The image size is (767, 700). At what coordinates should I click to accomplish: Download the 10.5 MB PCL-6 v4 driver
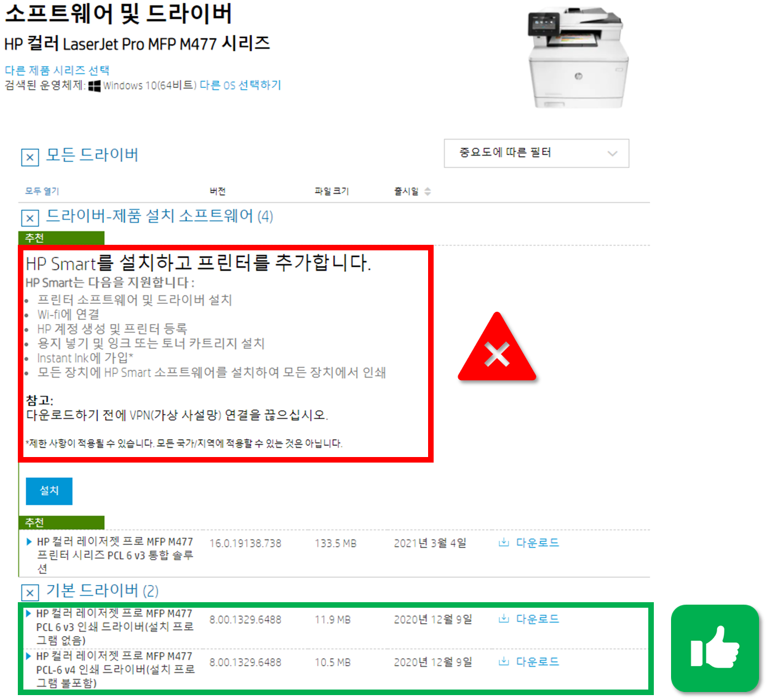click(530, 662)
